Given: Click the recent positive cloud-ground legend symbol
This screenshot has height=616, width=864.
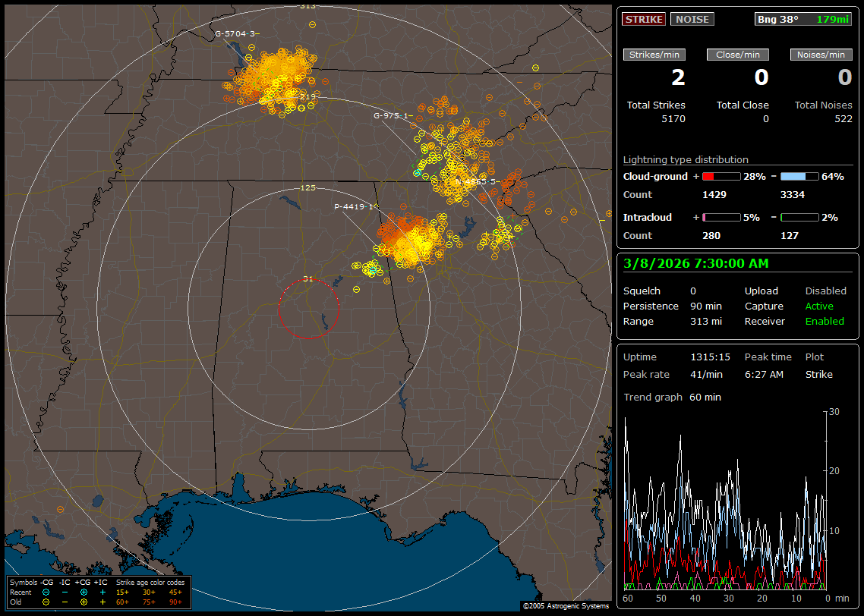Looking at the screenshot, I should (84, 592).
